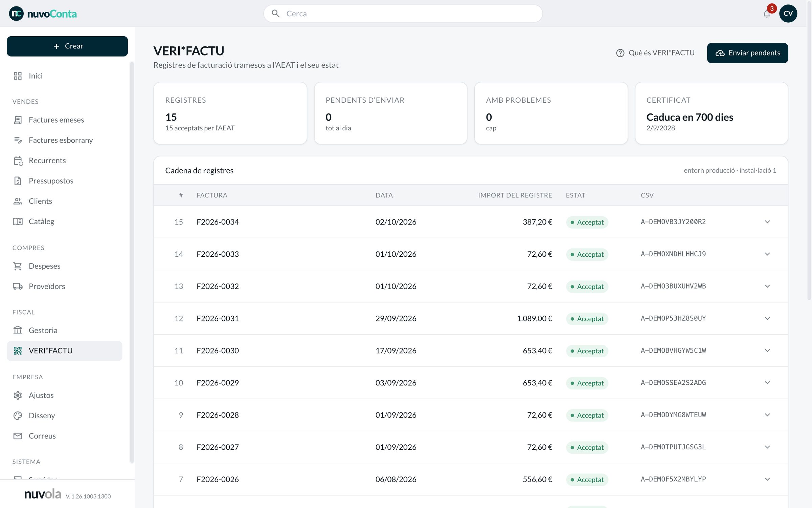Viewport: 812px width, 508px height.
Task: Click the Correus envelope icon
Action: pos(18,436)
